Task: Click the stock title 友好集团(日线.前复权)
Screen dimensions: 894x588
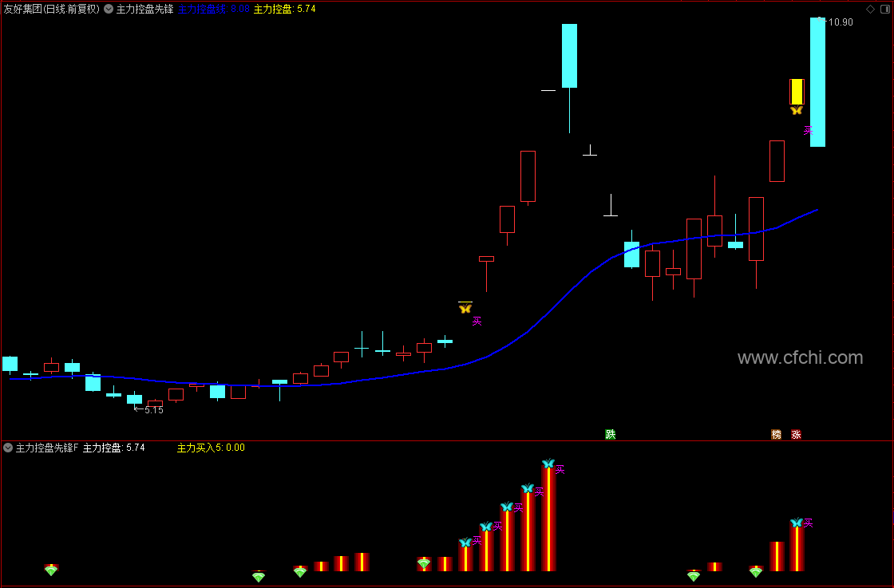Action: tap(51, 9)
